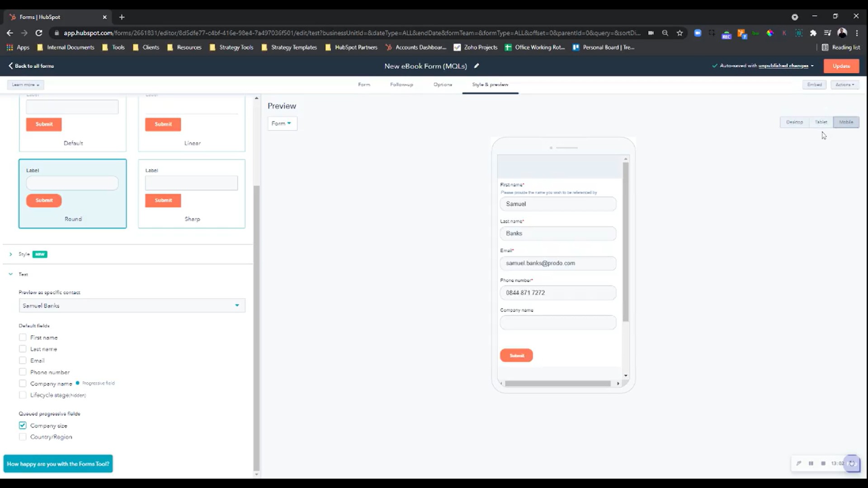The image size is (868, 488).
Task: Open the Form preview type dropdown
Action: [x=282, y=123]
